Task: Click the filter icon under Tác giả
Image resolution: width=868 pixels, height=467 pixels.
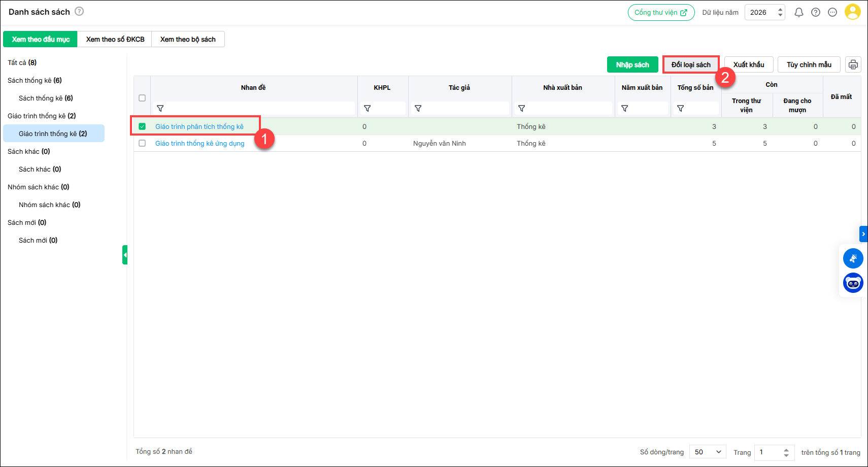Action: (418, 108)
